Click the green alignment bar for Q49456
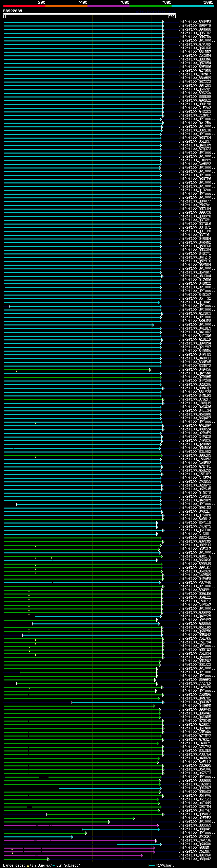Viewport: 217px width, 868px height. tap(77, 370)
